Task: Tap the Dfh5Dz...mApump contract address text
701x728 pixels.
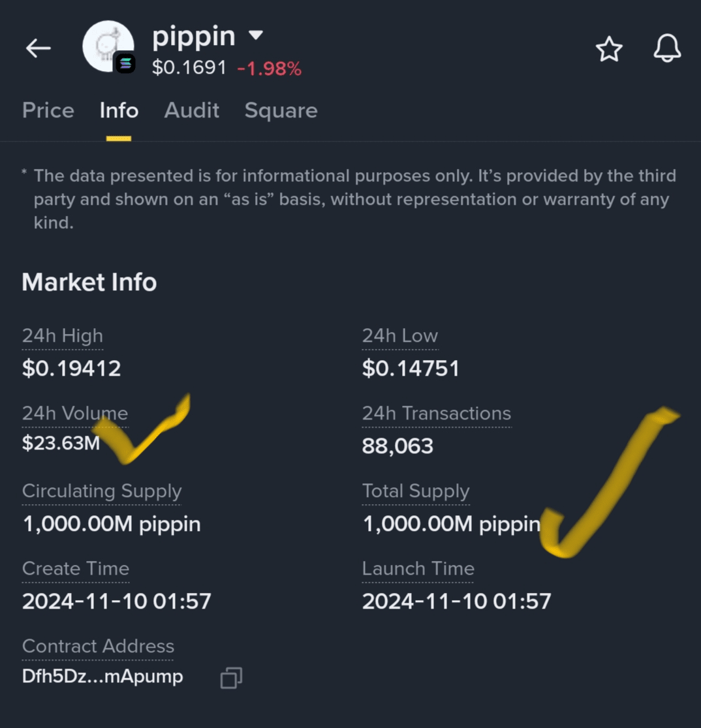Action: click(102, 676)
